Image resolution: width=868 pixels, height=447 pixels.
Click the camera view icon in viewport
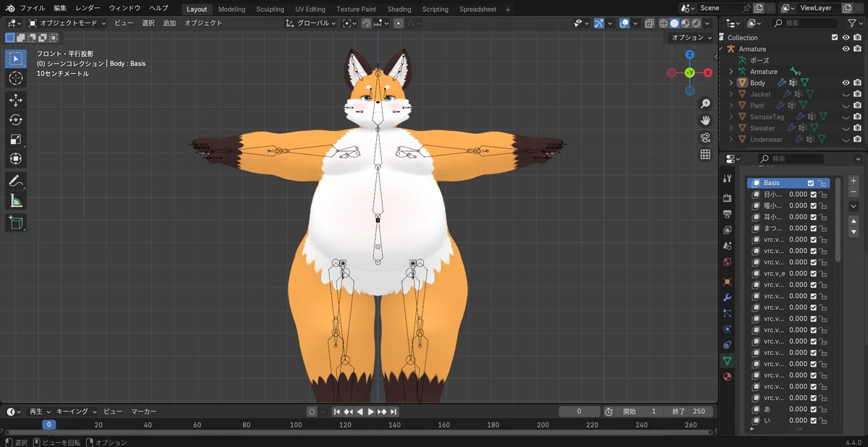[705, 137]
